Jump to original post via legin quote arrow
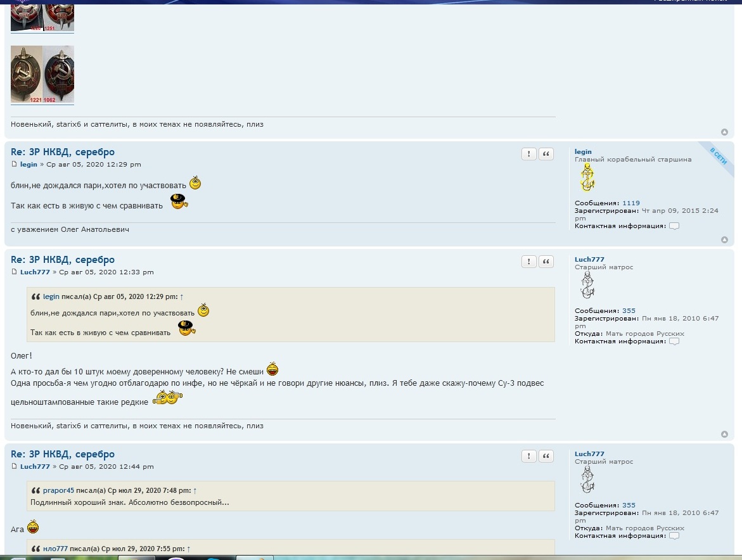This screenshot has height=560, width=742. pos(182,296)
